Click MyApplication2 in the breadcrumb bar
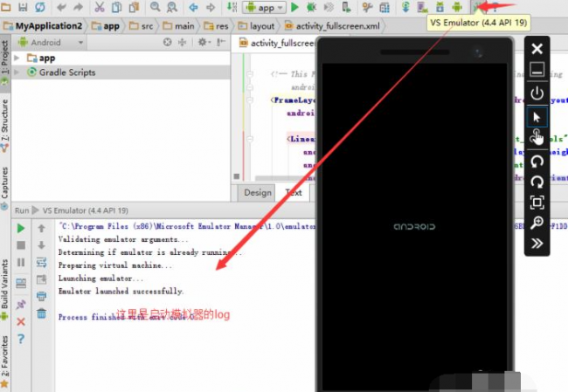 point(44,26)
